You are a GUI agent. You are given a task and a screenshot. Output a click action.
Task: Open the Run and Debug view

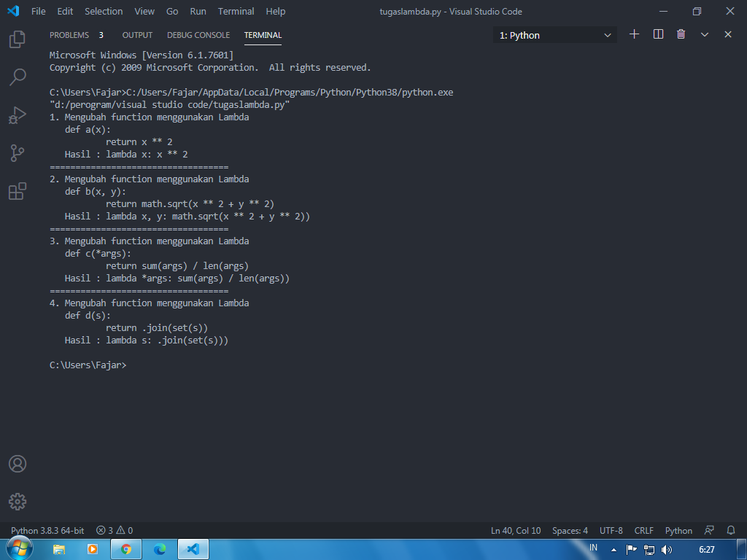(18, 115)
